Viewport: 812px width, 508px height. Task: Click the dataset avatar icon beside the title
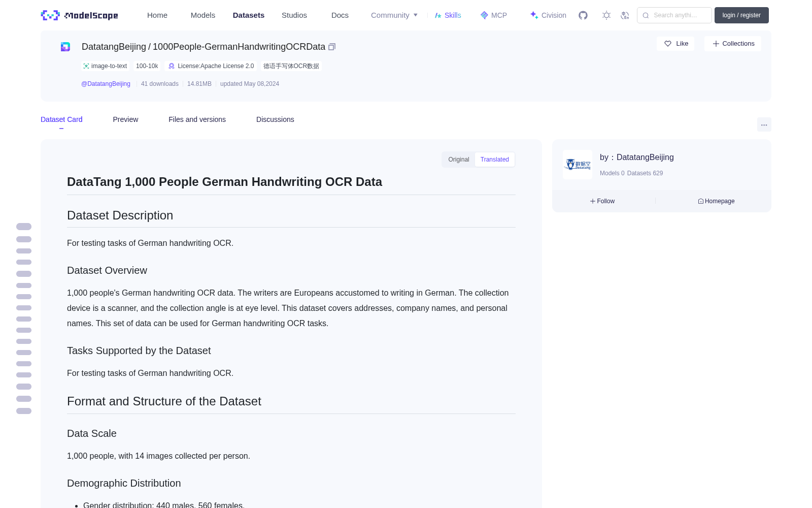65,47
